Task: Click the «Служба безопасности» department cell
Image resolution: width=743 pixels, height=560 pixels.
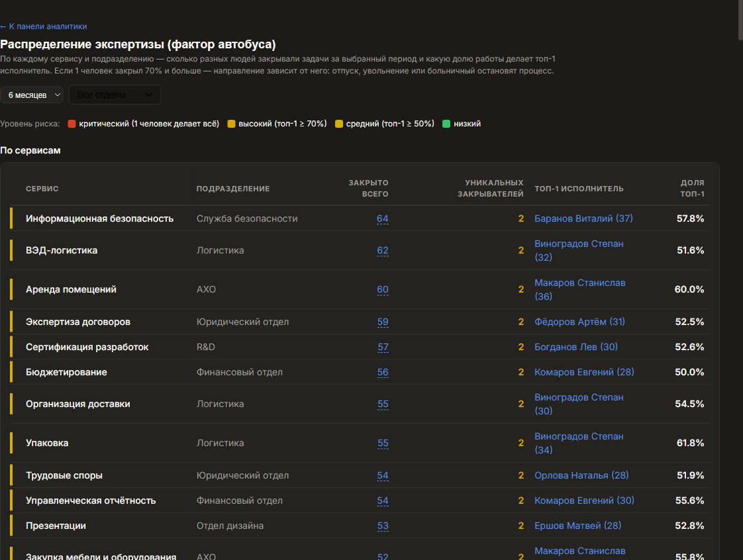Action: pos(247,218)
